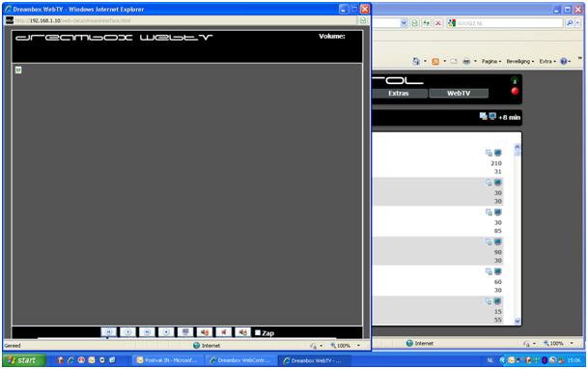Click the RSS feeds icon in the IE toolbar
588x369 pixels.
(435, 61)
